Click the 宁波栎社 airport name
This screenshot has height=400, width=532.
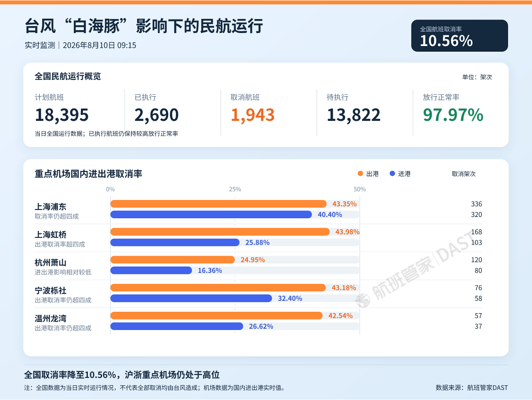[50, 290]
